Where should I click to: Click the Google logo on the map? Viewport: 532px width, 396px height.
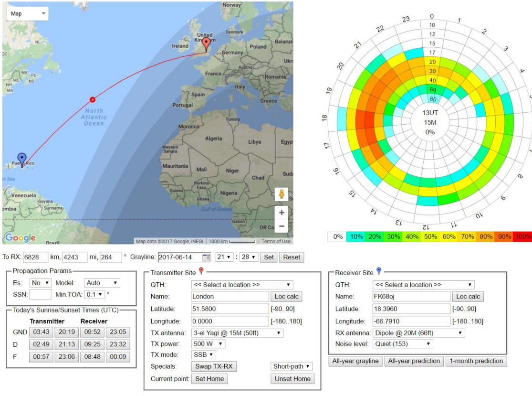tap(20, 237)
